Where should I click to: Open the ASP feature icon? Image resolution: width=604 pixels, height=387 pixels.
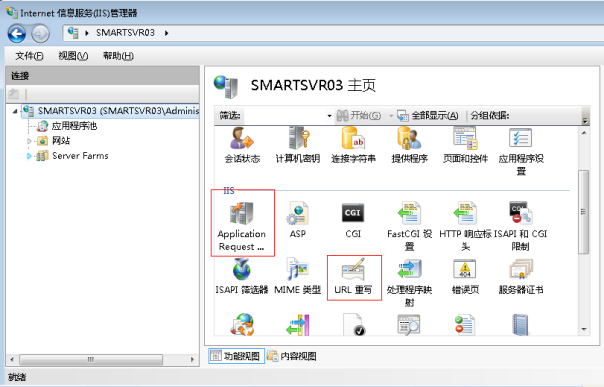click(x=298, y=219)
